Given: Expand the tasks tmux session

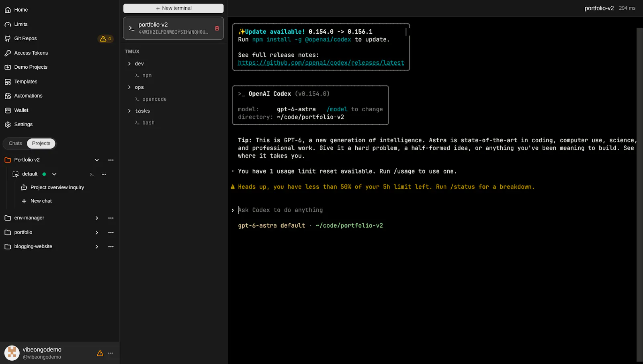Looking at the screenshot, I should point(129,111).
